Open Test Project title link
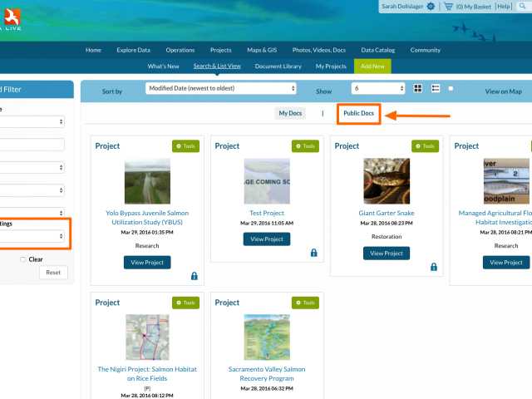532x399 pixels. (267, 213)
